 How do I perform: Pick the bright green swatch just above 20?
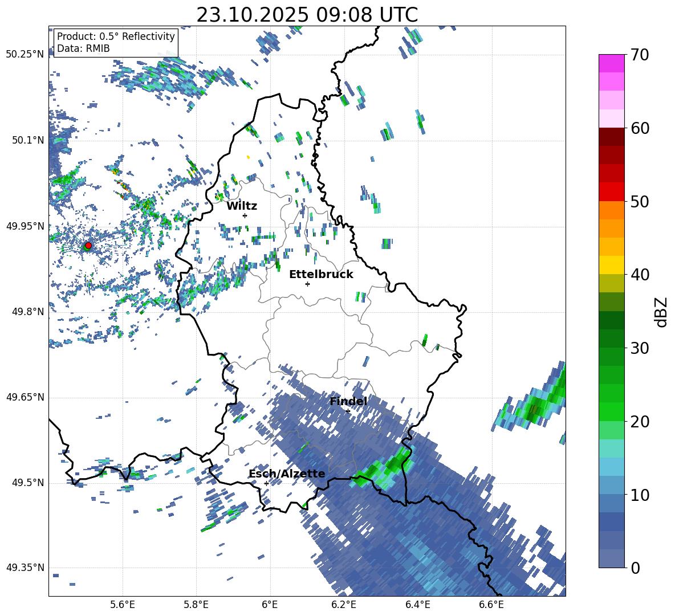pos(611,411)
